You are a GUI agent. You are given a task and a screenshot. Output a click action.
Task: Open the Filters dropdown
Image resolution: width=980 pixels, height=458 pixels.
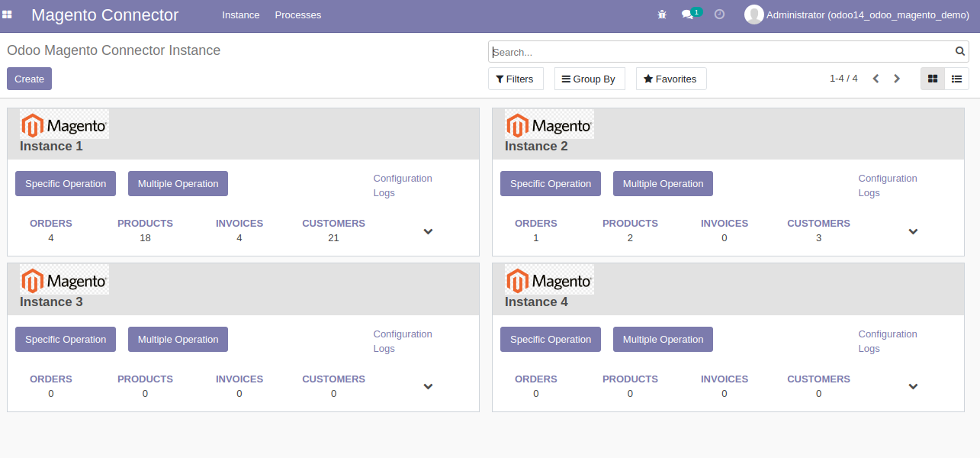tap(515, 79)
